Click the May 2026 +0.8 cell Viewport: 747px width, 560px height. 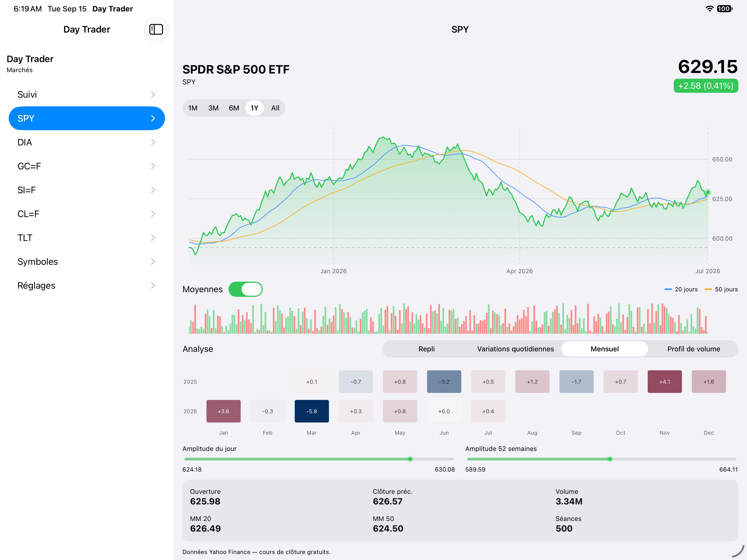400,411
